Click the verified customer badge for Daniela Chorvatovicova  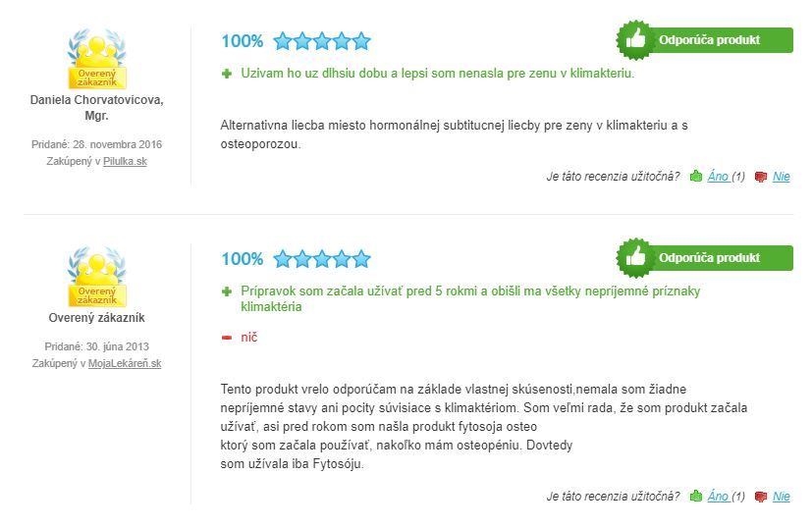(x=97, y=59)
